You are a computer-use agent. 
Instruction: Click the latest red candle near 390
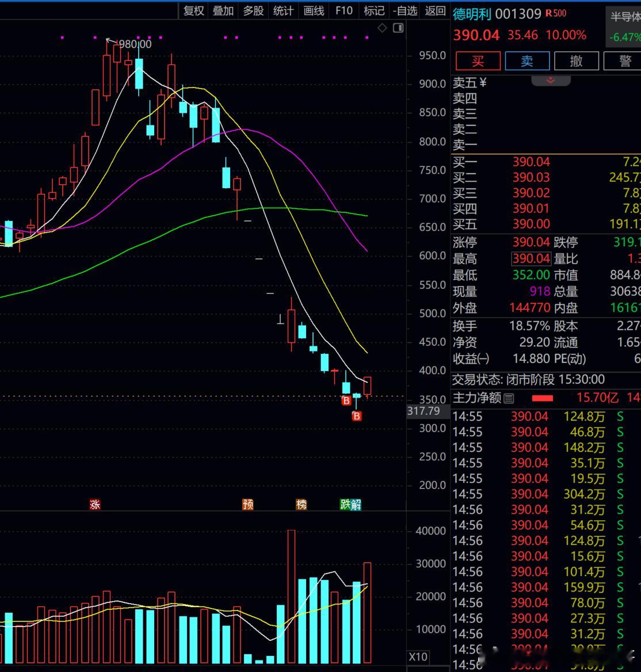coord(367,385)
